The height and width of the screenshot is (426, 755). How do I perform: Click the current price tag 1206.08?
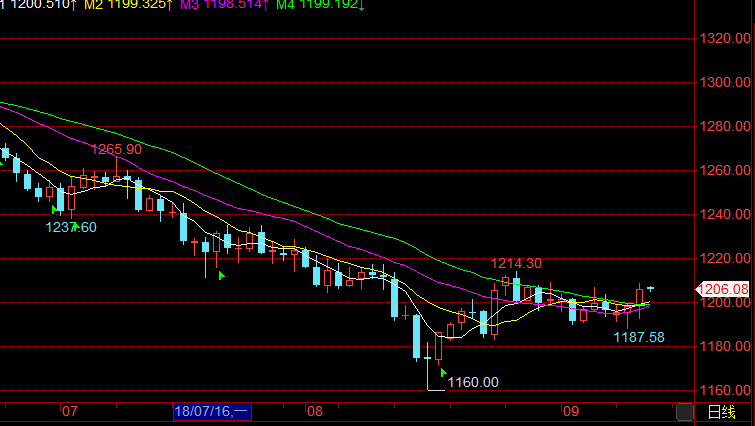coord(722,289)
